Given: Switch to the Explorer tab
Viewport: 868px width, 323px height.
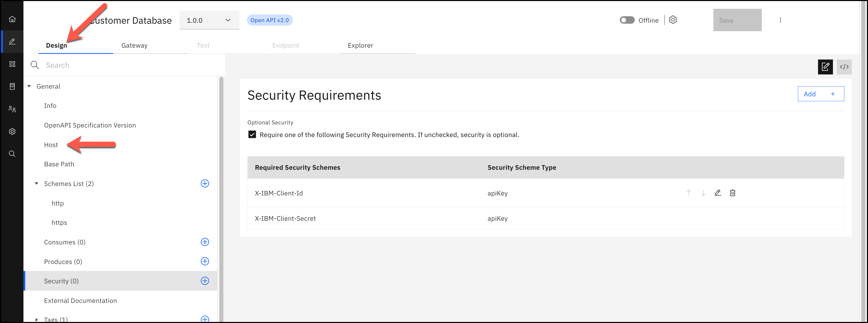Looking at the screenshot, I should (360, 45).
